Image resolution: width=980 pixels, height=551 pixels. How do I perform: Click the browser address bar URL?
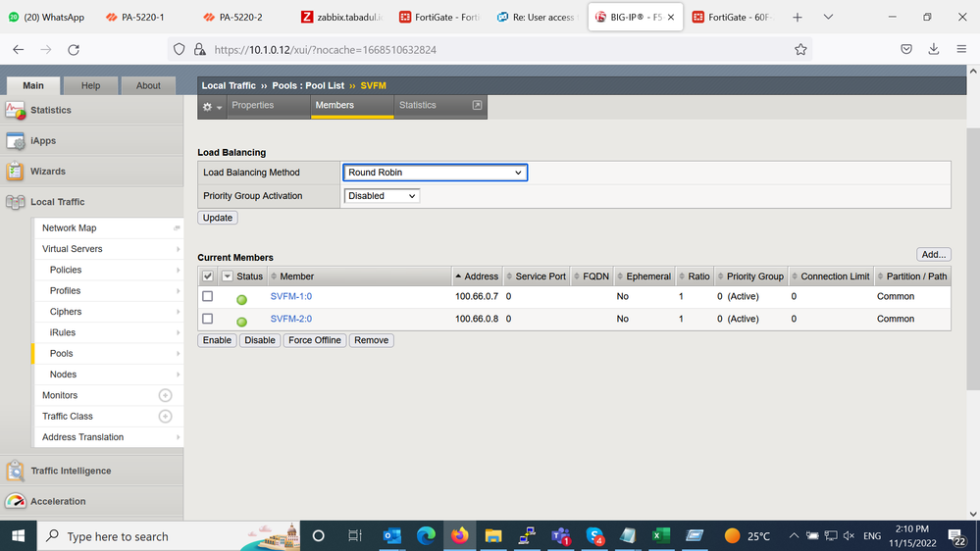pos(325,50)
